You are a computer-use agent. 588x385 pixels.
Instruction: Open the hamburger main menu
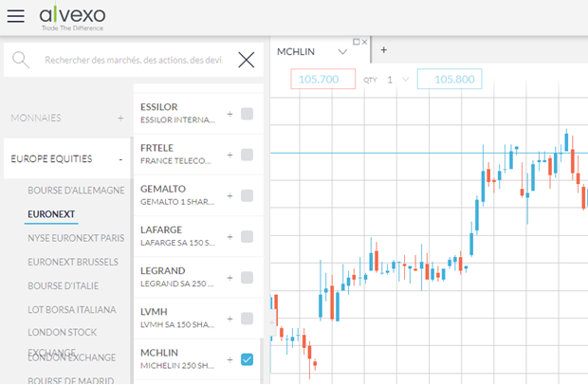16,16
